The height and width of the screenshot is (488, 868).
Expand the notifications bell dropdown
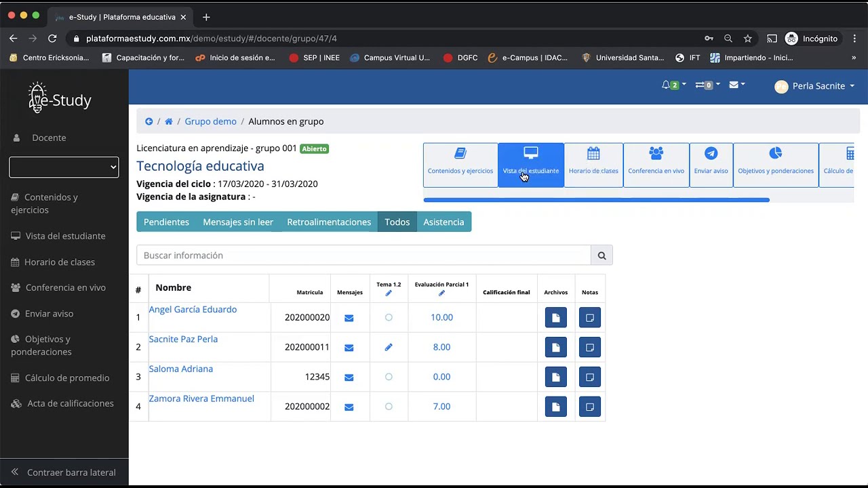[673, 85]
